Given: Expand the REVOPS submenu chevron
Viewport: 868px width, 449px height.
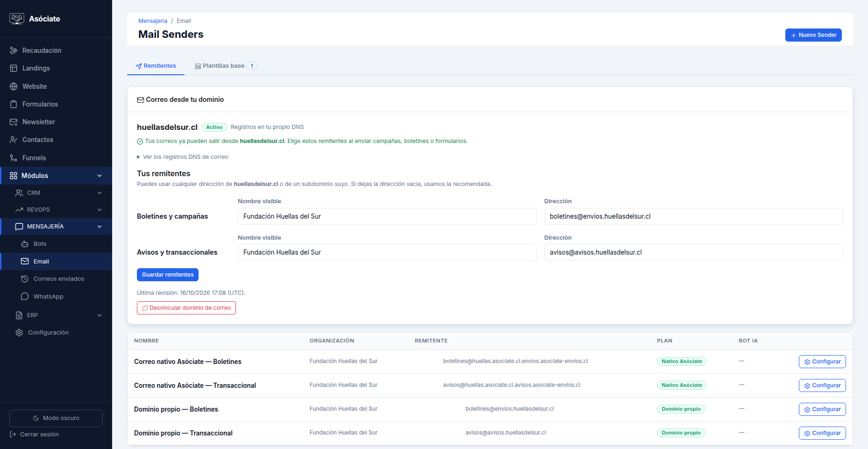Looking at the screenshot, I should coord(100,210).
